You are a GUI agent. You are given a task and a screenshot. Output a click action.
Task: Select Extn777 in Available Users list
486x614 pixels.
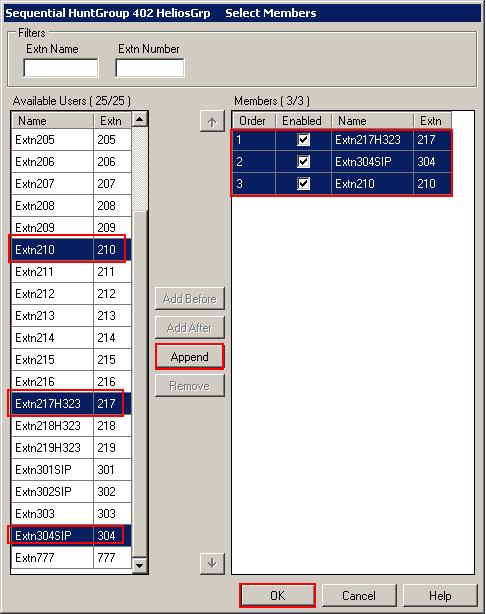(71, 558)
